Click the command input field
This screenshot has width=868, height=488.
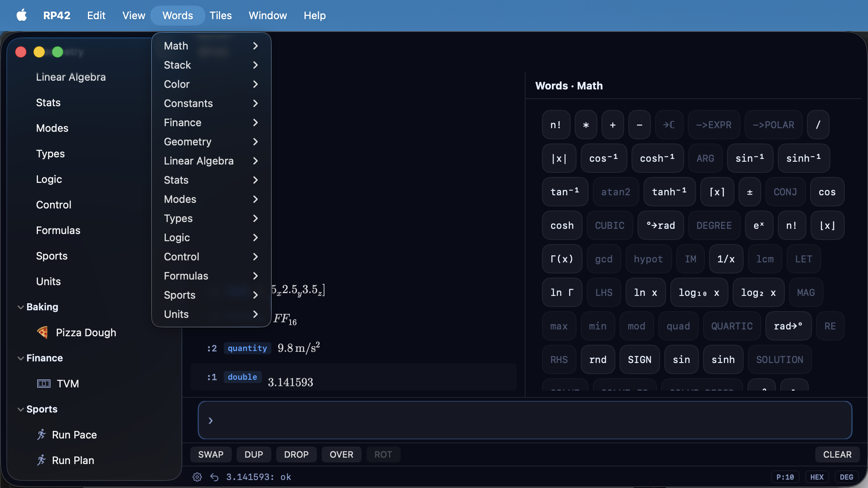pos(525,420)
